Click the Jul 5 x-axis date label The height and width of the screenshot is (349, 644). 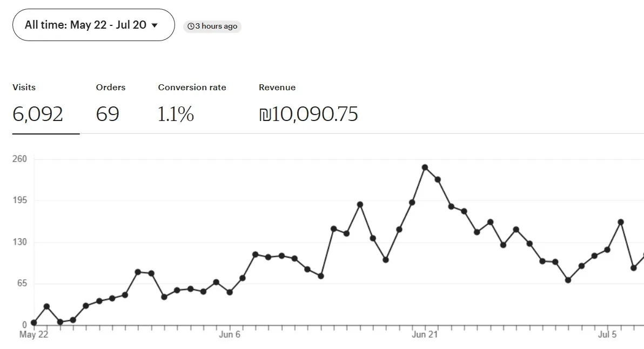607,335
